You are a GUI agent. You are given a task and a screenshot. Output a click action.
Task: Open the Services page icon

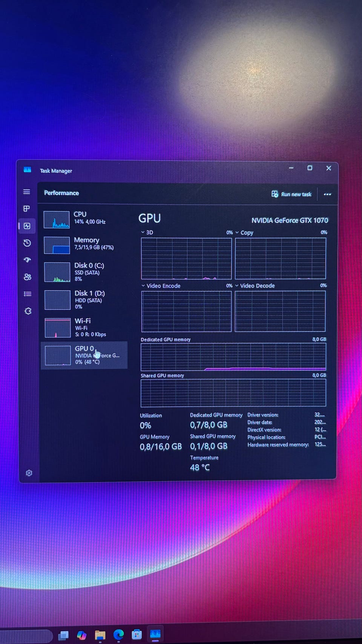(28, 311)
